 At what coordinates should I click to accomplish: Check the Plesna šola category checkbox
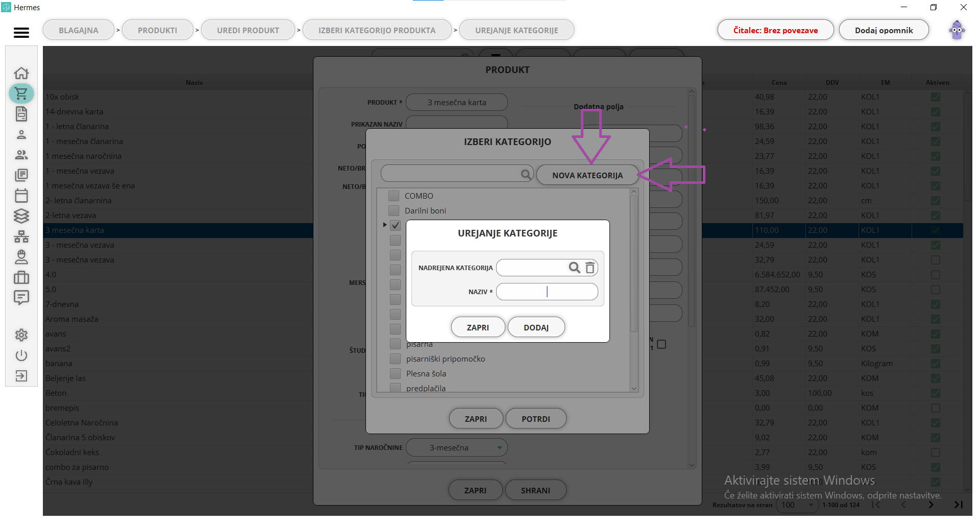(x=395, y=373)
